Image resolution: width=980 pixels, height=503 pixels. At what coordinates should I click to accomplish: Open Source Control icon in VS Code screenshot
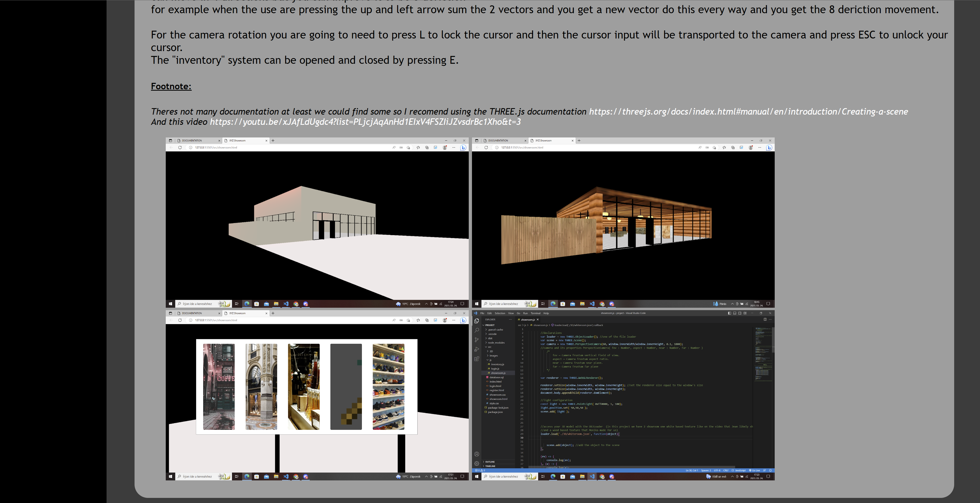point(476,340)
